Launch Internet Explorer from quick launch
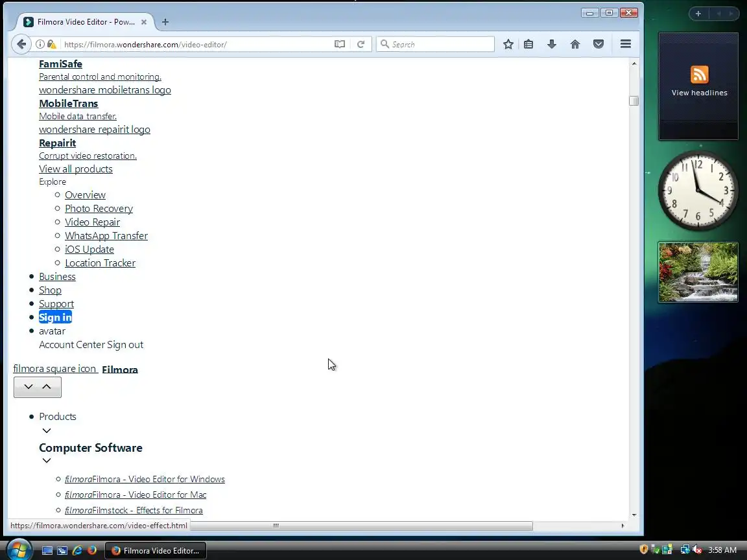This screenshot has height=560, width=747. (77, 550)
